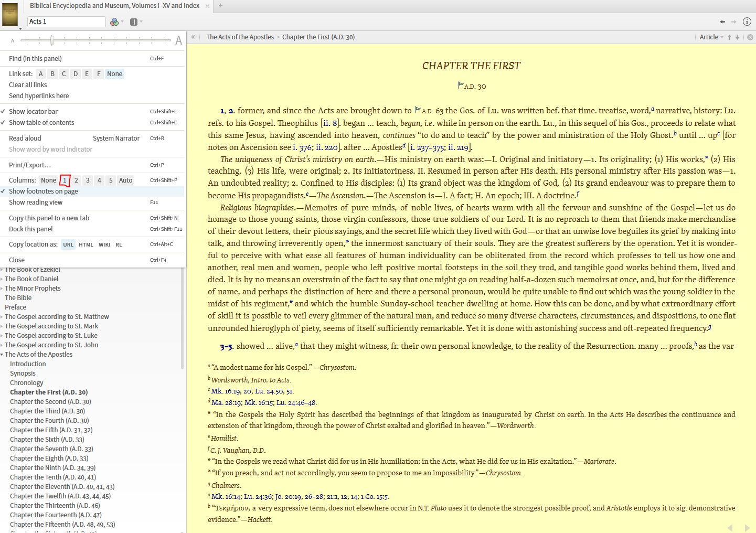The height and width of the screenshot is (533, 756).
Task: Open the panel menu via book cover icon
Action: click(10, 15)
